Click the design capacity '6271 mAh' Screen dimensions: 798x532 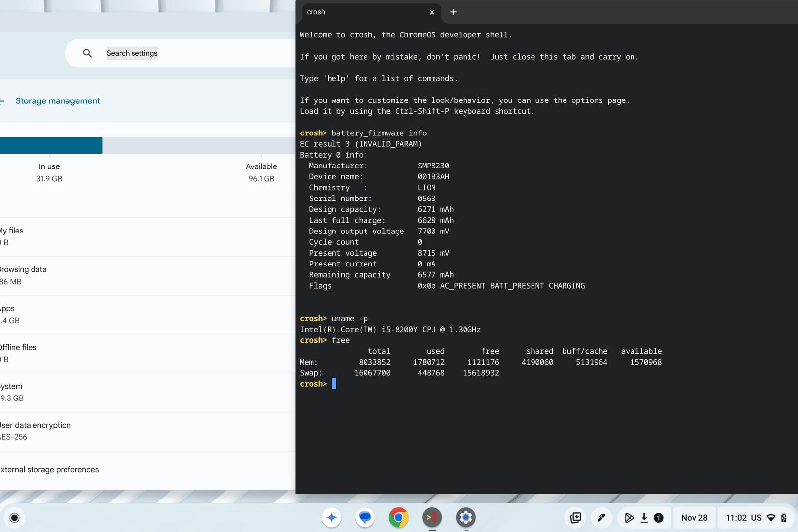tap(436, 209)
